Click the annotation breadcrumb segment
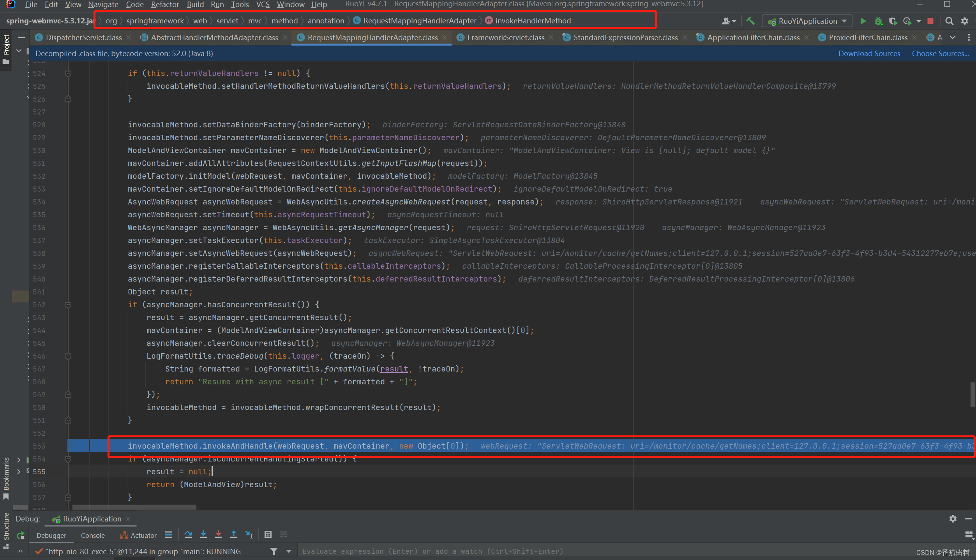The height and width of the screenshot is (560, 976). [326, 21]
